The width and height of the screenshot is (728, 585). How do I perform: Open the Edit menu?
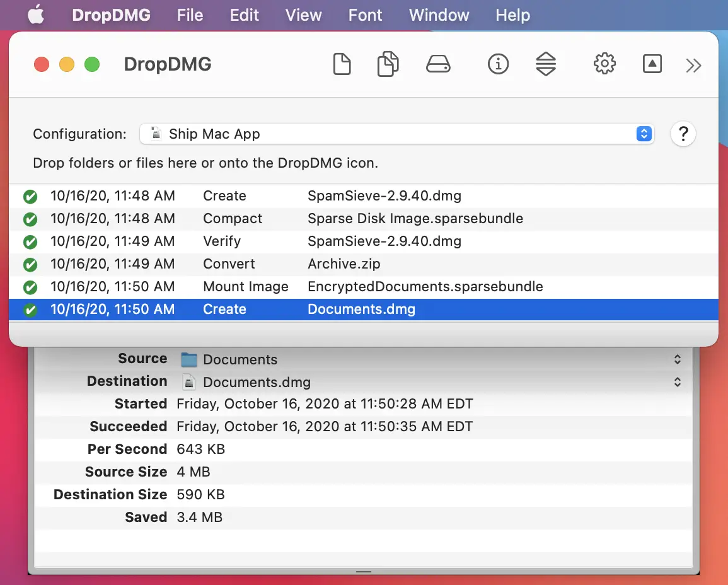pos(244,15)
